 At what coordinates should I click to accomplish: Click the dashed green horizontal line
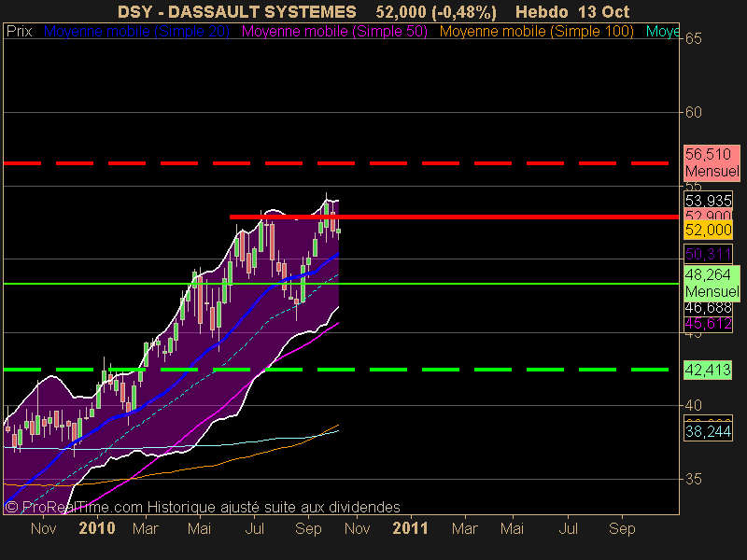pos(336,370)
